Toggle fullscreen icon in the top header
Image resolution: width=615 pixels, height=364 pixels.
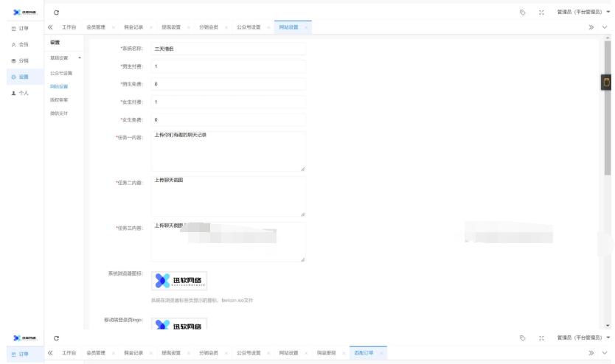click(541, 13)
